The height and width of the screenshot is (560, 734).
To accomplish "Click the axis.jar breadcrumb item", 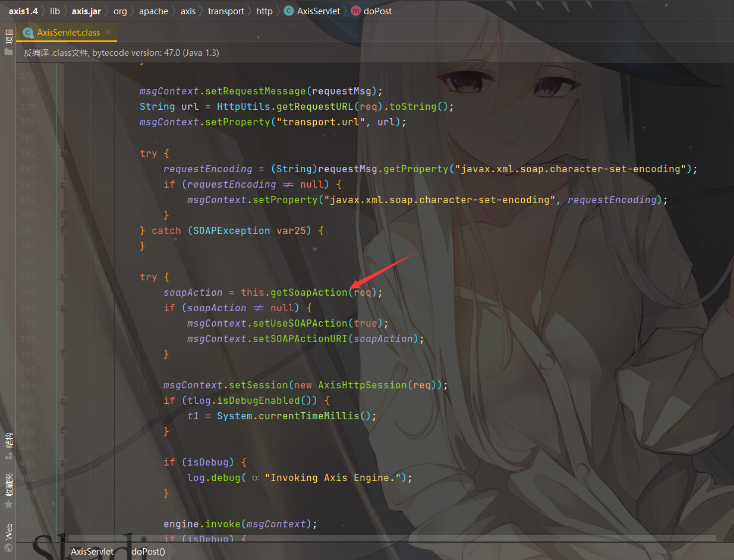I will coord(86,11).
